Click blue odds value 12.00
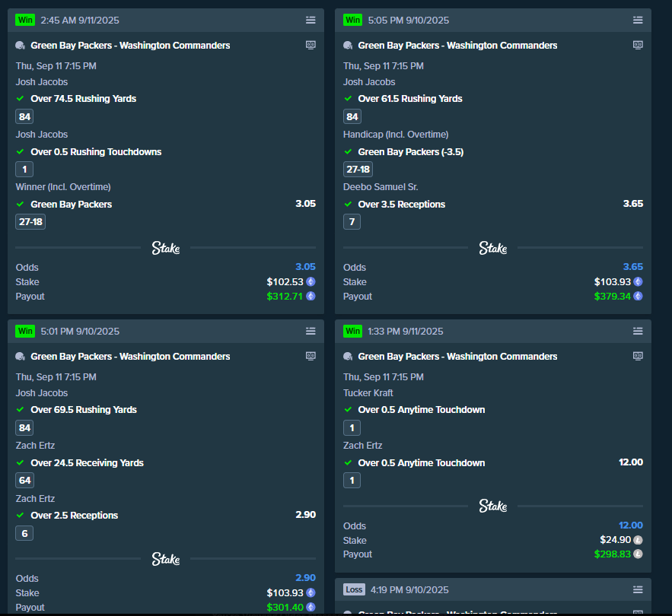Screen dimensions: 672x616 (631, 526)
